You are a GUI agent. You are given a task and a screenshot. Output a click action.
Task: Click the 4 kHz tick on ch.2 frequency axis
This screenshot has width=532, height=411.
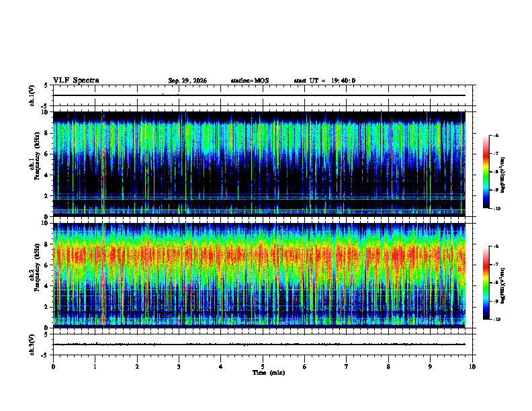click(47, 286)
